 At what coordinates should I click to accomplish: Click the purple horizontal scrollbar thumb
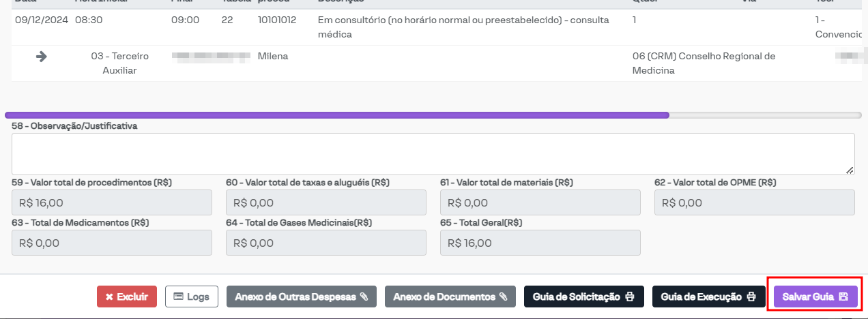(337, 115)
